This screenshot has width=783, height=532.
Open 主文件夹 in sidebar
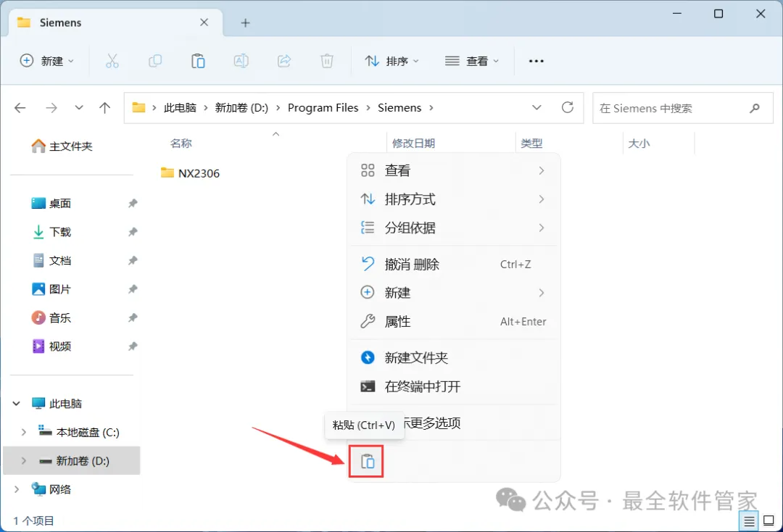point(62,146)
